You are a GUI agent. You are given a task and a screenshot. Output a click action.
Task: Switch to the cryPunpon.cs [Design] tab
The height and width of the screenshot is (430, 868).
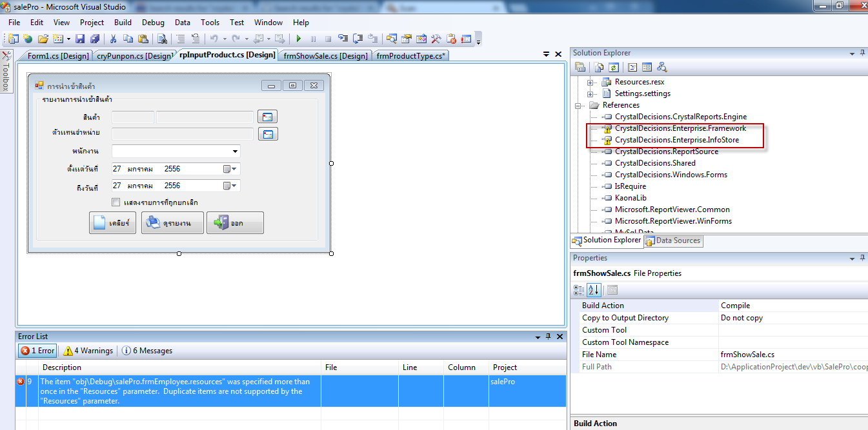click(134, 55)
